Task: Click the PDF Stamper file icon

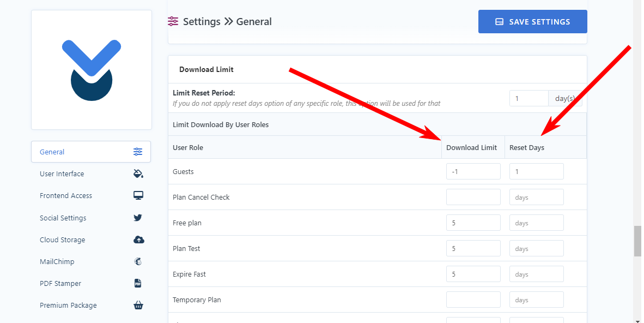Action: coord(138,283)
